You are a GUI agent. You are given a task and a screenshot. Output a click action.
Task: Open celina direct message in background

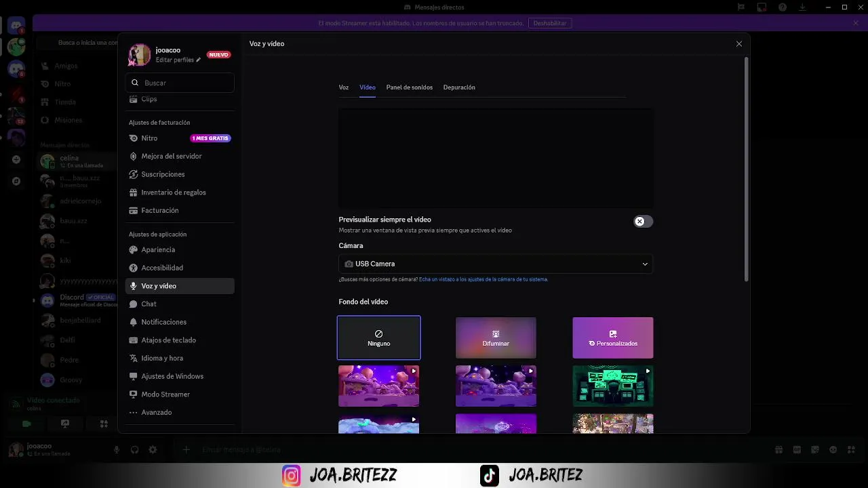point(77,161)
